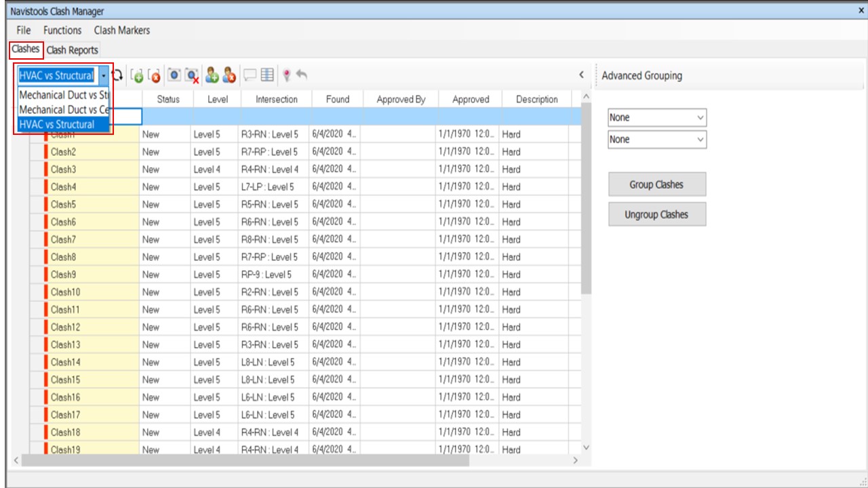Click the horizontal scrollbar thumb of clash table
868x488 pixels.
pos(245,460)
